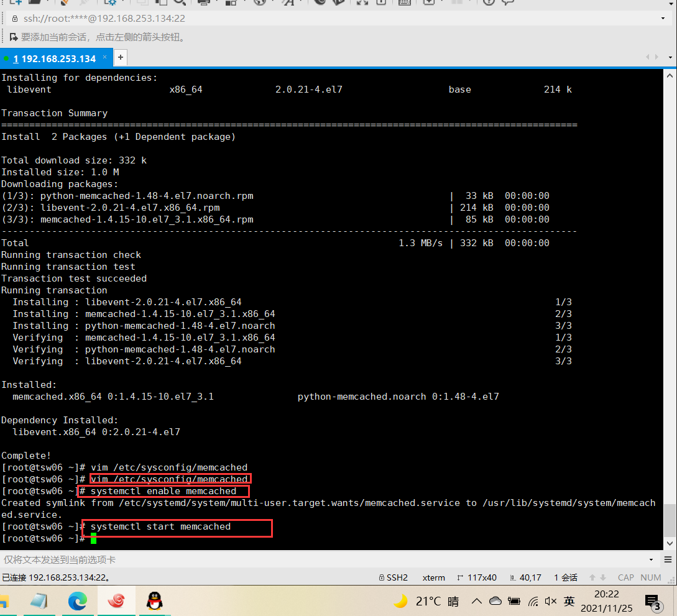
Task: Click the moon weather icon on taskbar
Action: coord(401,601)
